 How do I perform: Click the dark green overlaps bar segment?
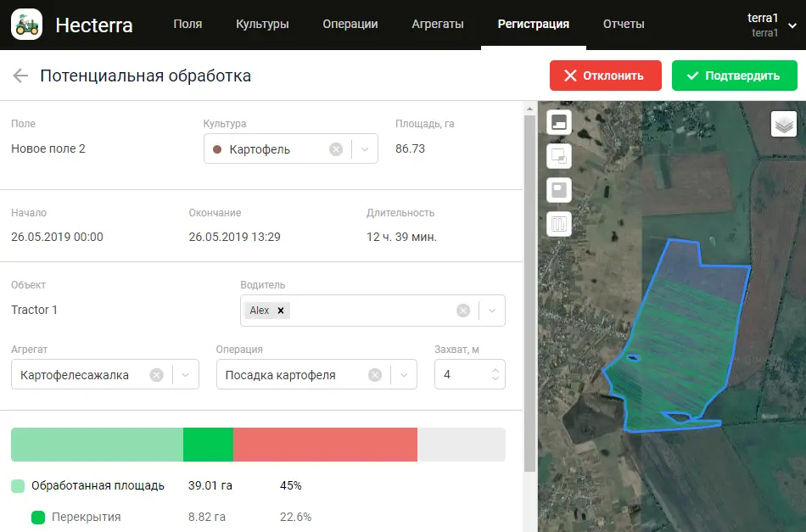tap(208, 444)
